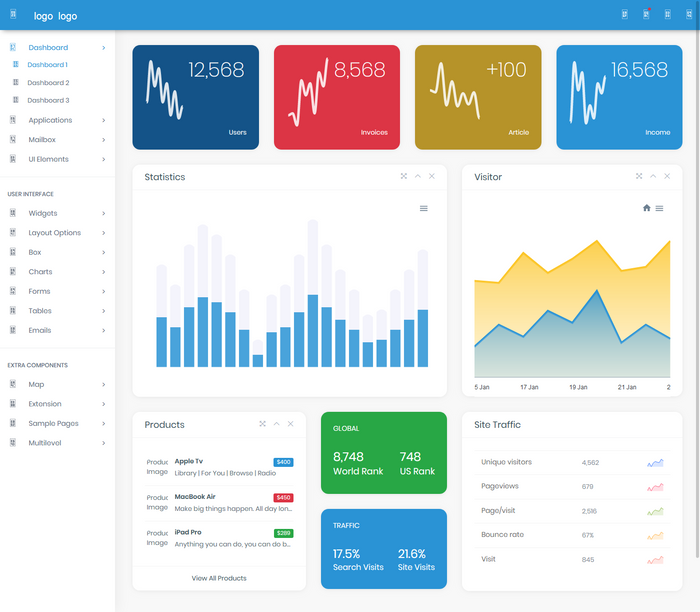Click the Unique visitors value 4,562

[x=590, y=462]
